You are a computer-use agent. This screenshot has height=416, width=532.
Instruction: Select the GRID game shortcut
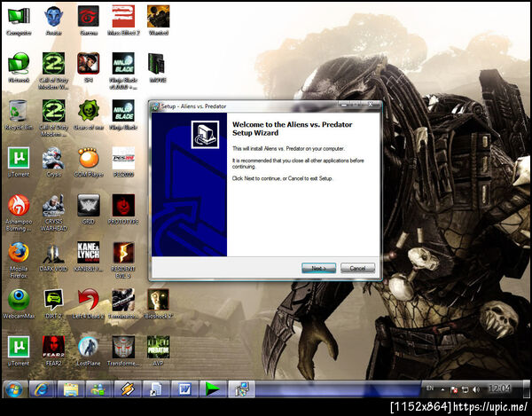pos(89,209)
